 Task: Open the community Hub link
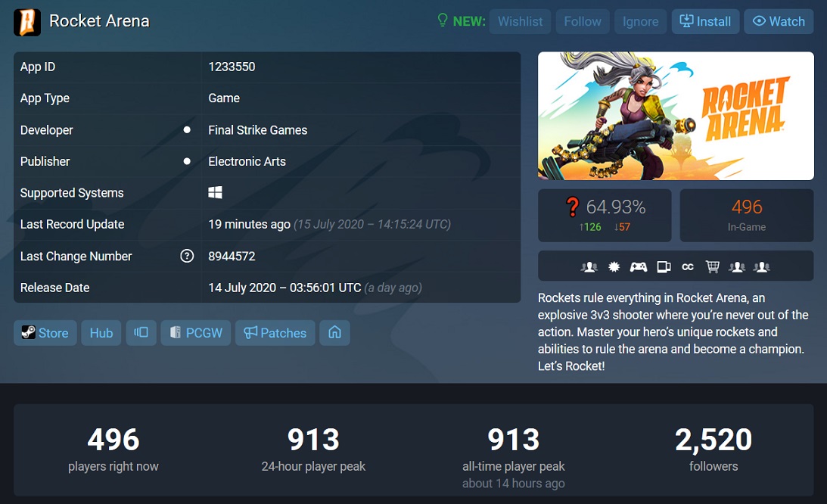tap(101, 333)
